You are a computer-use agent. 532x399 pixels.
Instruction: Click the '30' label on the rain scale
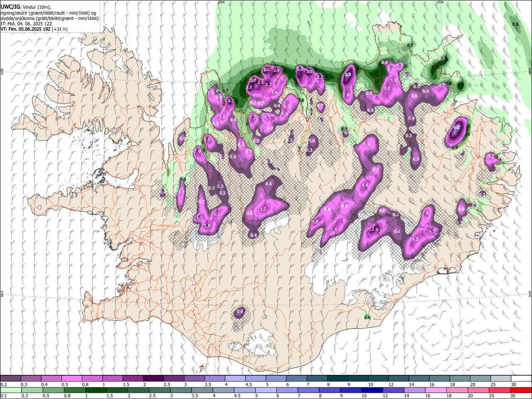[514, 396]
